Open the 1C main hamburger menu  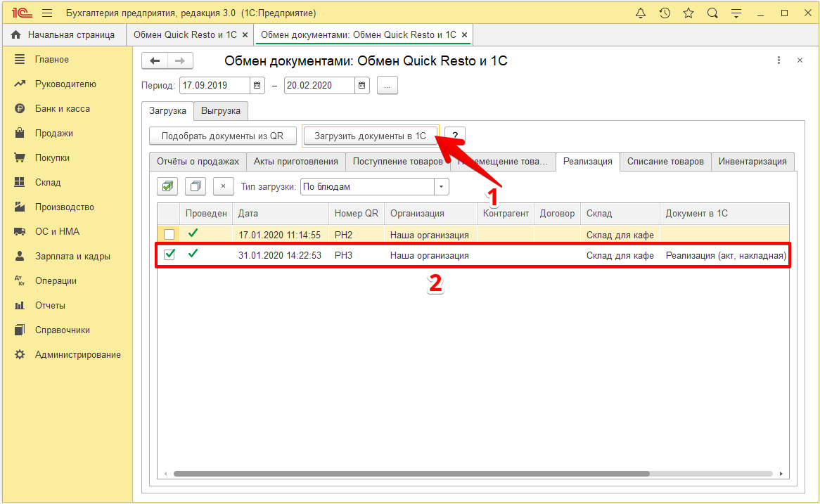tap(47, 13)
